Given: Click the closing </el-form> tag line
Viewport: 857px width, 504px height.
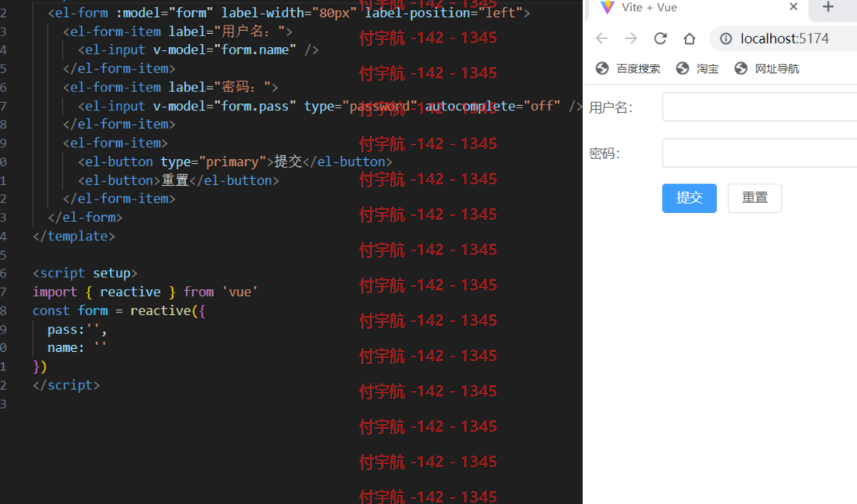Looking at the screenshot, I should coord(85,217).
